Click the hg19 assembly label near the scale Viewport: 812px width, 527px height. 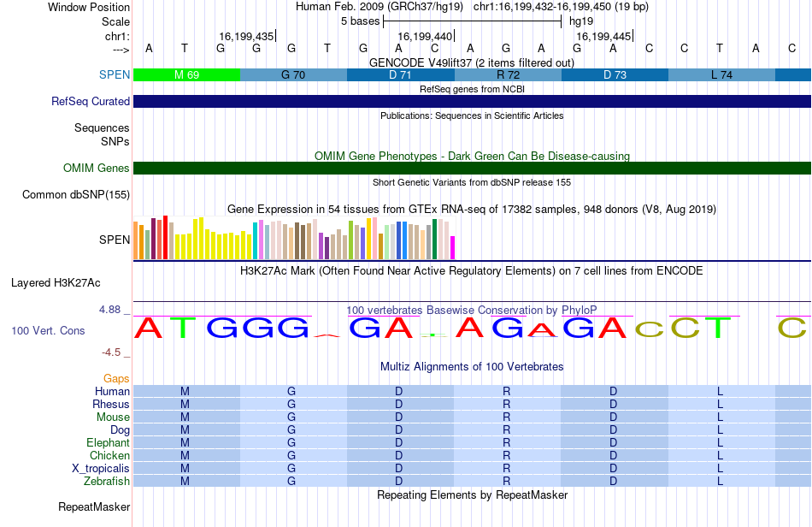(581, 21)
